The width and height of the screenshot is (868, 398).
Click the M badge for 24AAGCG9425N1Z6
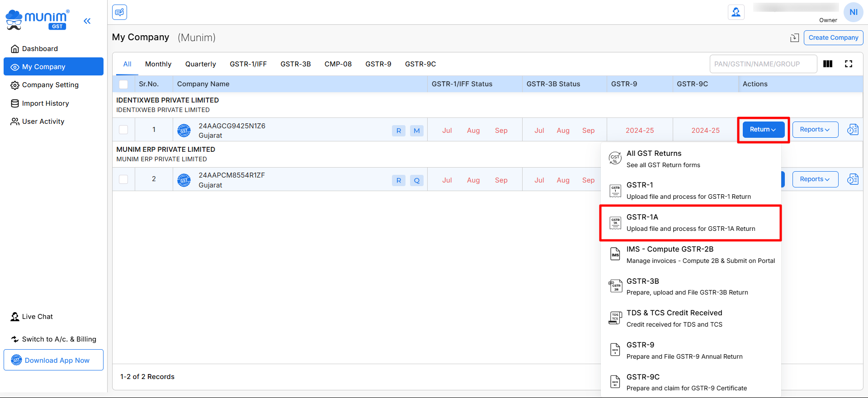pyautogui.click(x=417, y=131)
